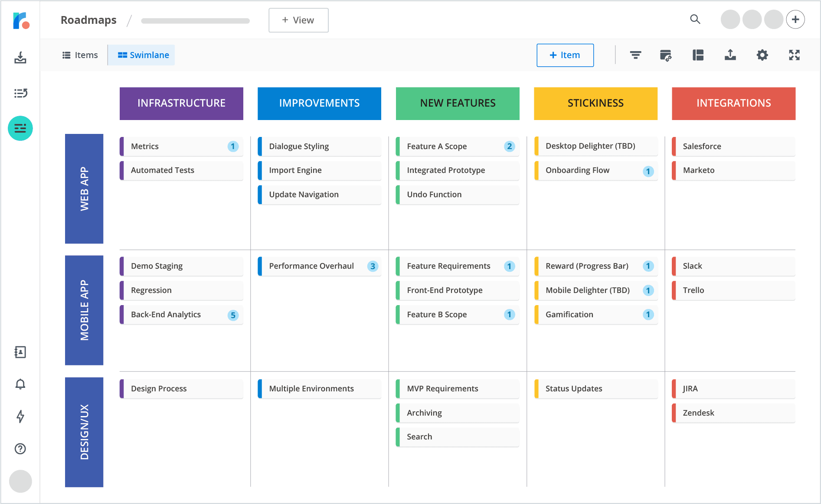Change the layout using the panel layout icon
The width and height of the screenshot is (821, 504).
[x=698, y=55]
